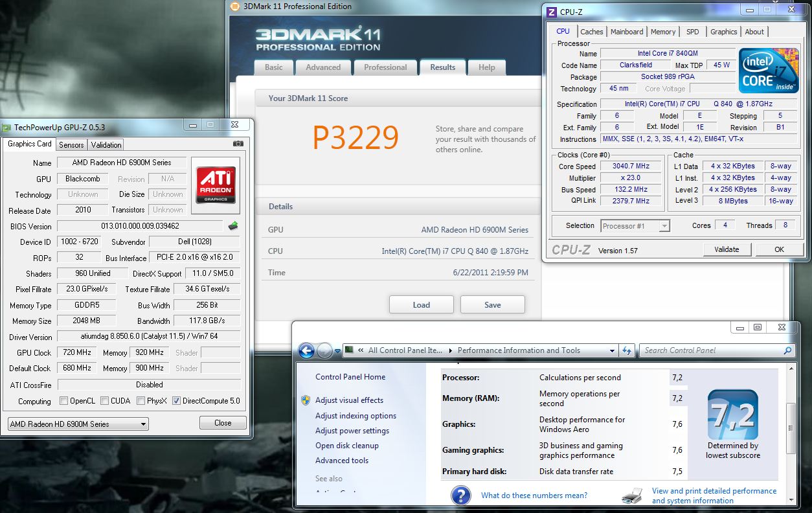Open the recent pages arrow beside Forward
812x513 pixels.
337,351
